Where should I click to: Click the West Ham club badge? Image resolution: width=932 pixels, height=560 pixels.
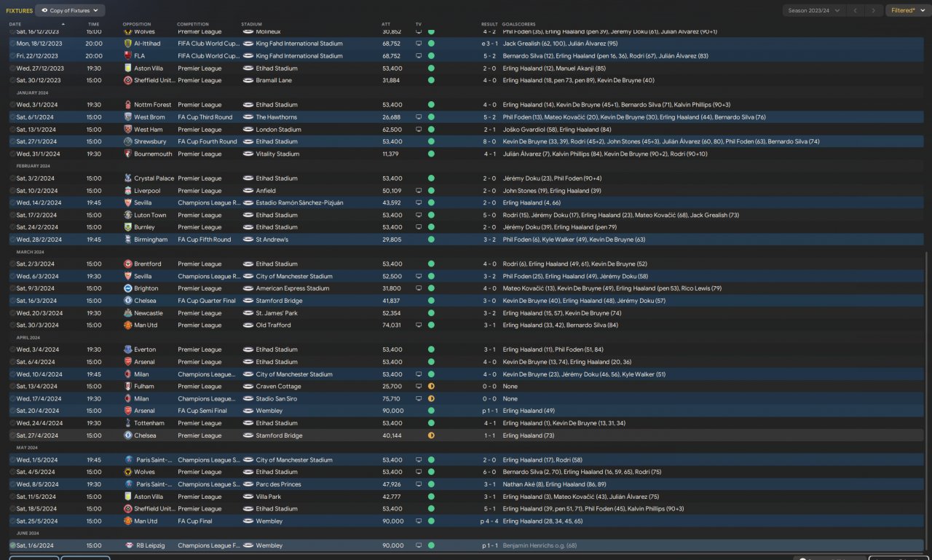(128, 130)
